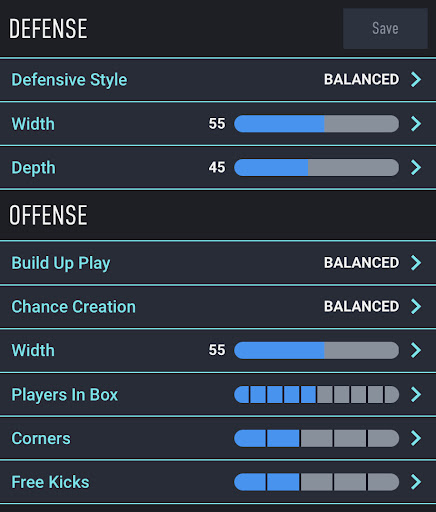This screenshot has width=436, height=512.
Task: Open Build Up Play chevron arrow
Action: [416, 263]
